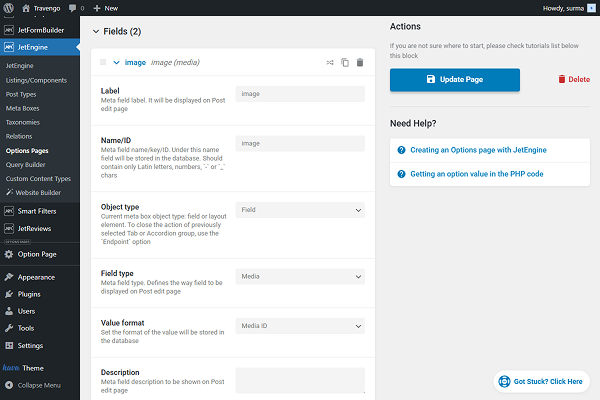
Task: Go to Listings/Components
Action: pos(36,80)
